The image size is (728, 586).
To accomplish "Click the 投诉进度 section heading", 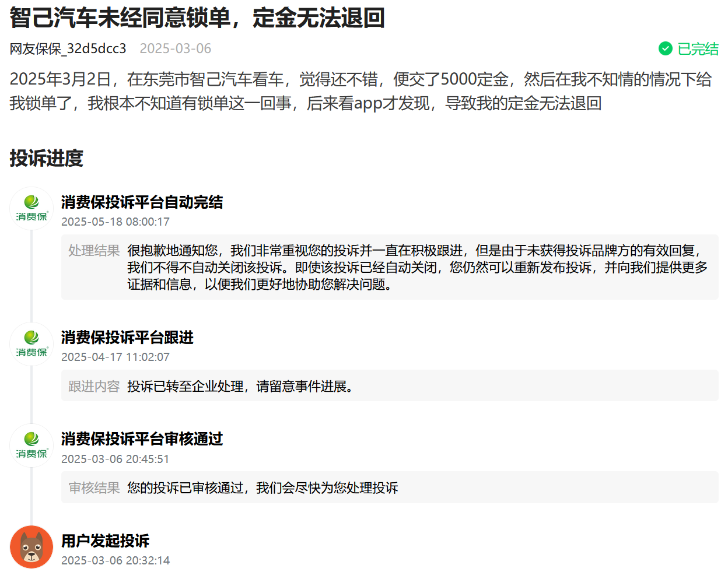I will pos(46,158).
